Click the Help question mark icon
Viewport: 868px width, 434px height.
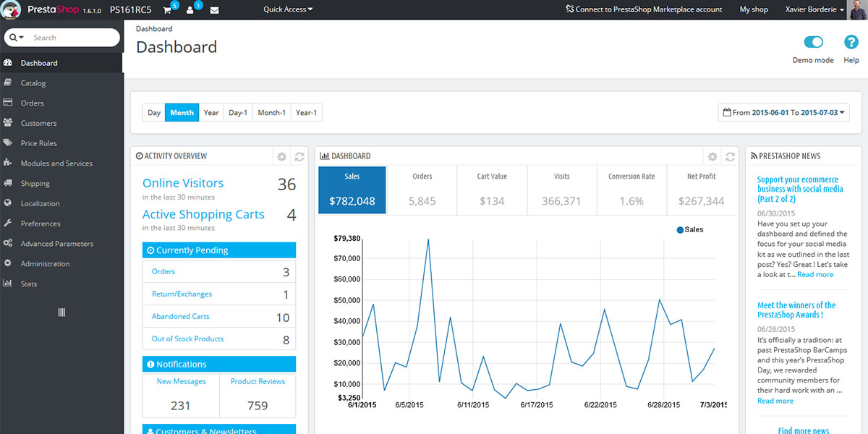(x=851, y=43)
